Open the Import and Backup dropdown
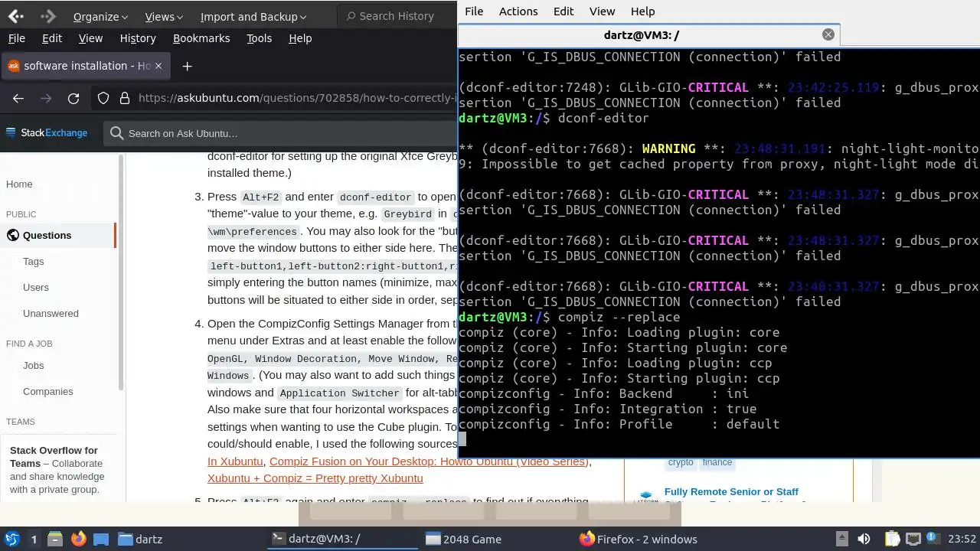The width and height of the screenshot is (980, 551). pyautogui.click(x=253, y=16)
